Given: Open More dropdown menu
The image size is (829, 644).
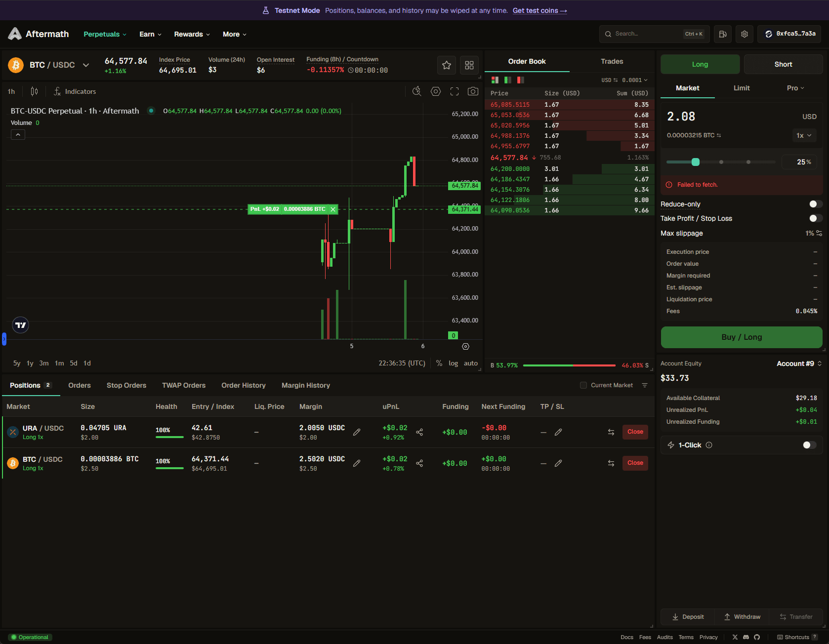Looking at the screenshot, I should click(x=234, y=34).
